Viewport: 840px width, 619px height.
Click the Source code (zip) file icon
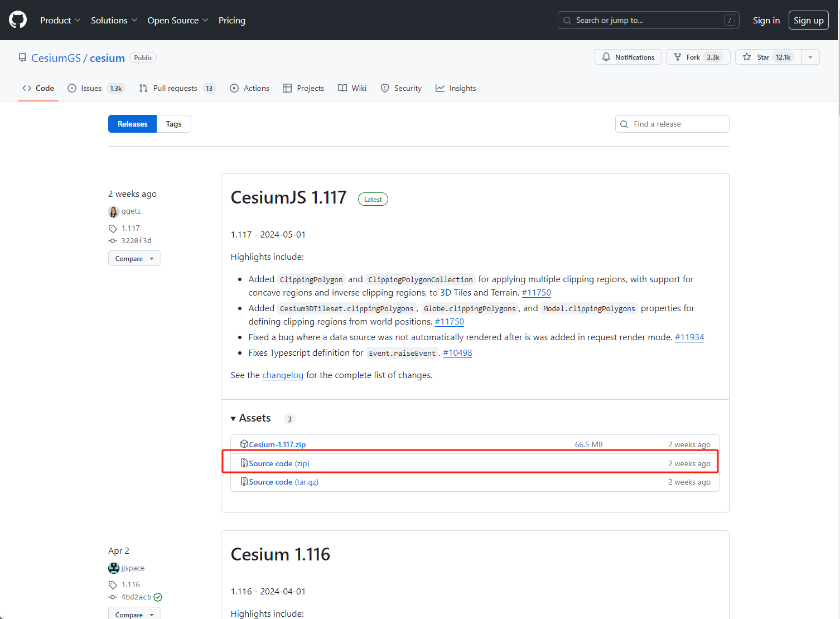(244, 463)
